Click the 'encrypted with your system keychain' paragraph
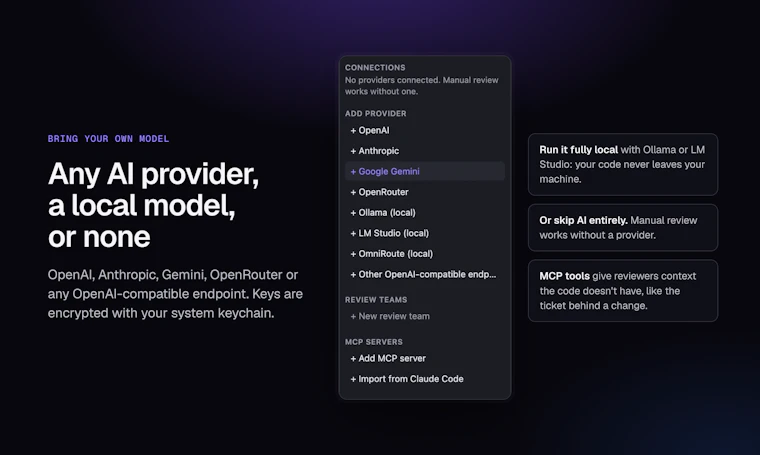This screenshot has height=455, width=760. tap(175, 294)
